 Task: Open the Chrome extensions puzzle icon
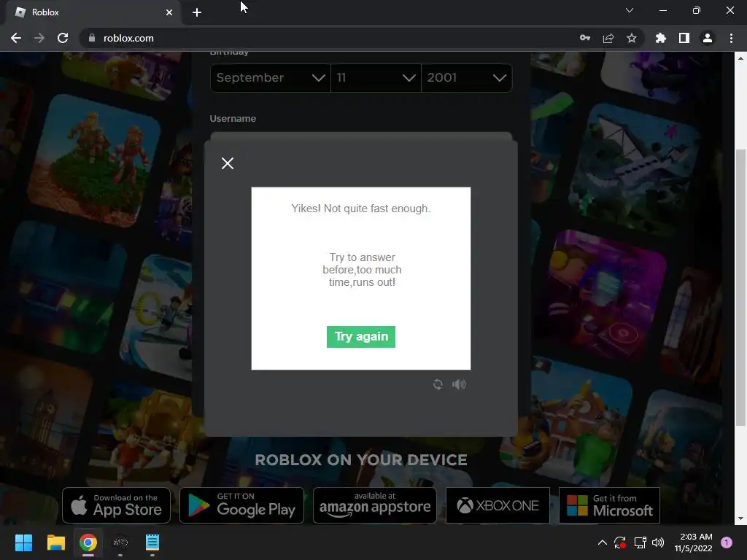(661, 38)
